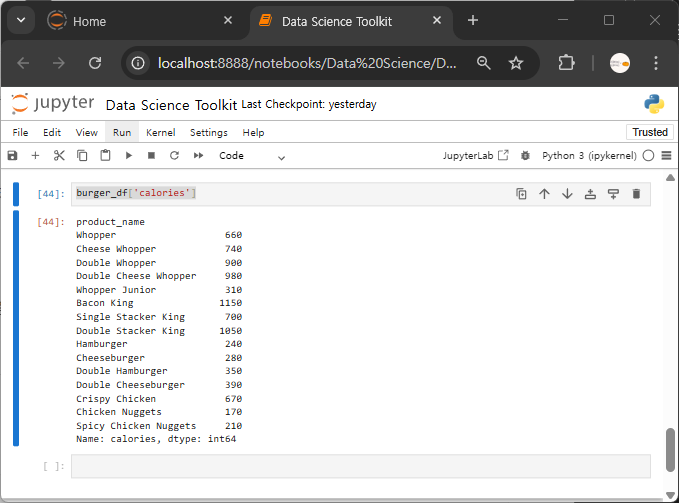679x503 pixels.
Task: Open the Kernel menu
Action: pos(161,132)
